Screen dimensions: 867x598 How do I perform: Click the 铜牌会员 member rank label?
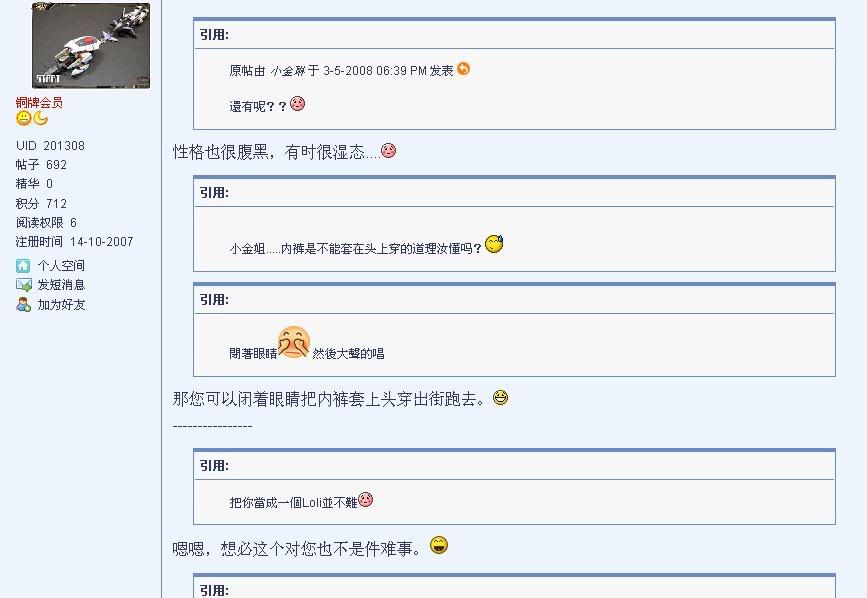(x=39, y=102)
